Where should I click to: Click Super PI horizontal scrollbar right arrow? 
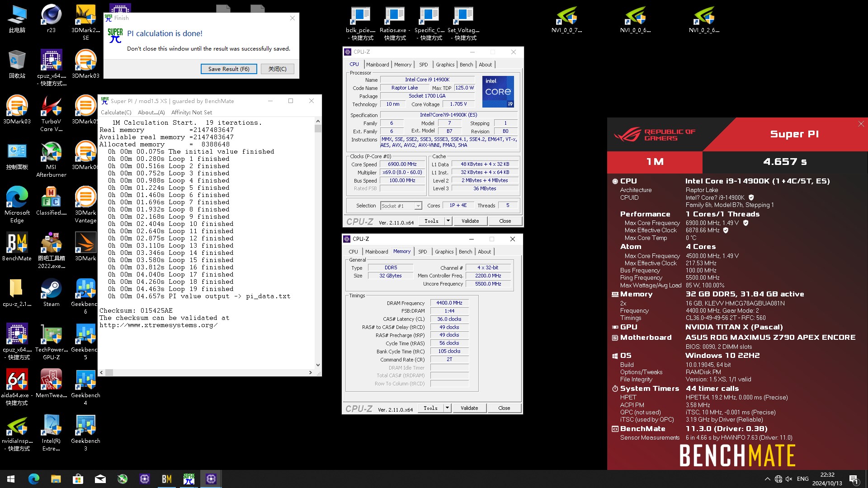310,373
